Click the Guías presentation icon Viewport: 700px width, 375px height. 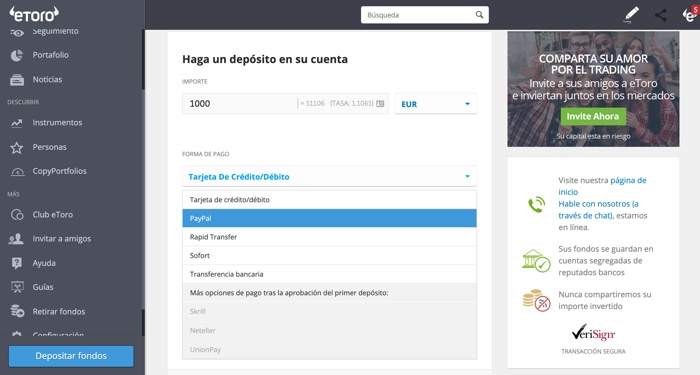(x=17, y=287)
